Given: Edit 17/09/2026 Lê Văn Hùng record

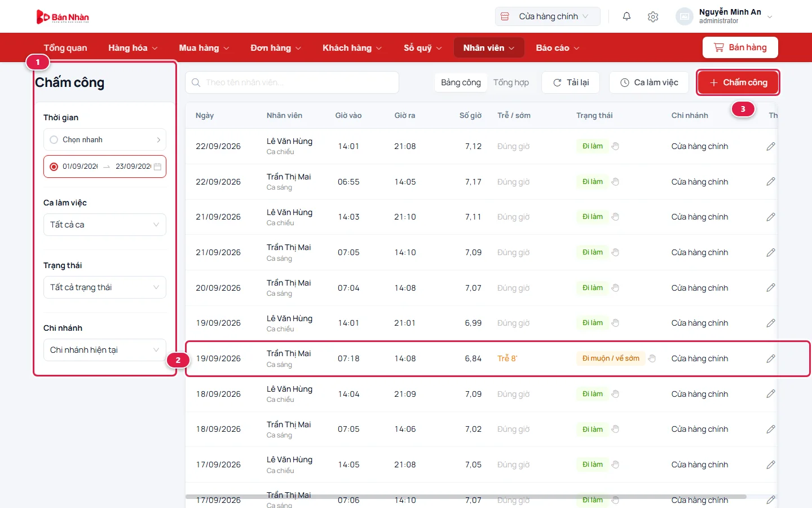Looking at the screenshot, I should [x=771, y=465].
